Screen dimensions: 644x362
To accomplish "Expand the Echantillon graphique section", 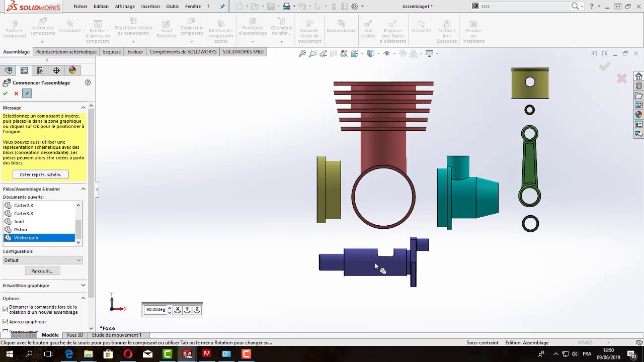I will 83,286.
